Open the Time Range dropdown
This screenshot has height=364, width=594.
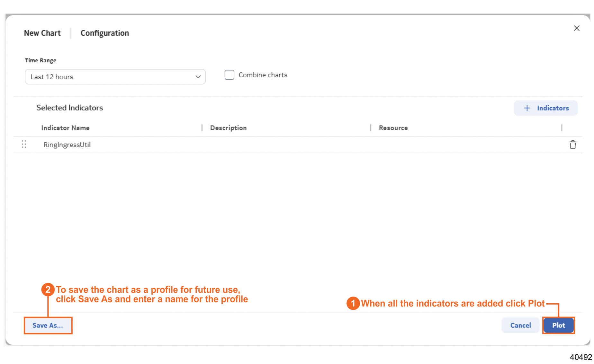(x=115, y=77)
